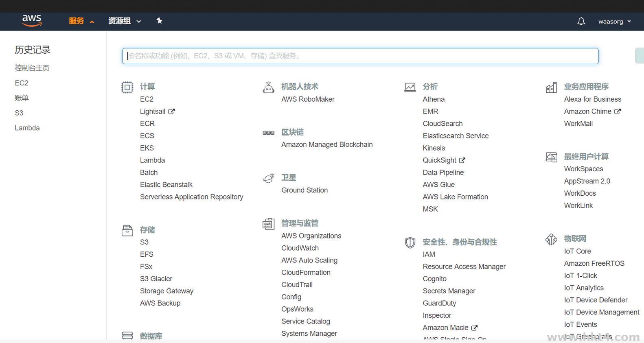Click the 机器人技术 robot icon
644x343 pixels.
[269, 87]
